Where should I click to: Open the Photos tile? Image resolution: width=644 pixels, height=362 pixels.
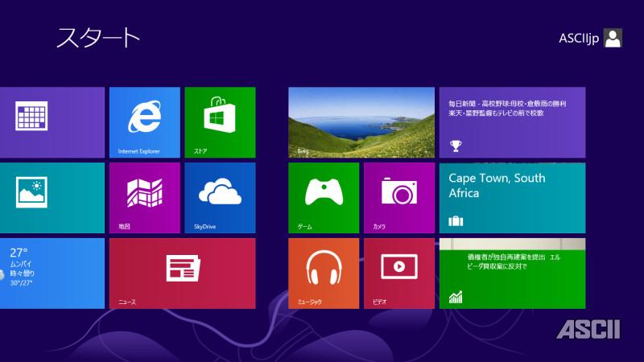click(52, 198)
